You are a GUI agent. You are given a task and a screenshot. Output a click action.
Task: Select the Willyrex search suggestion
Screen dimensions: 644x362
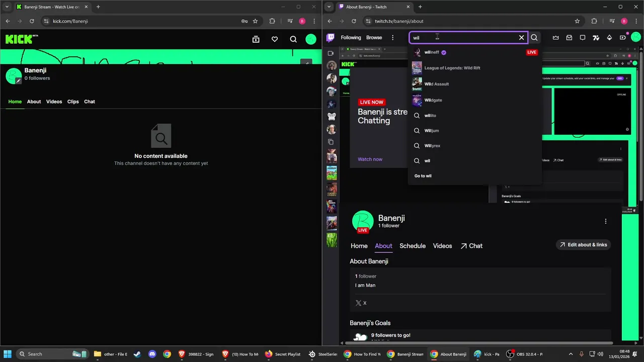pyautogui.click(x=475, y=146)
